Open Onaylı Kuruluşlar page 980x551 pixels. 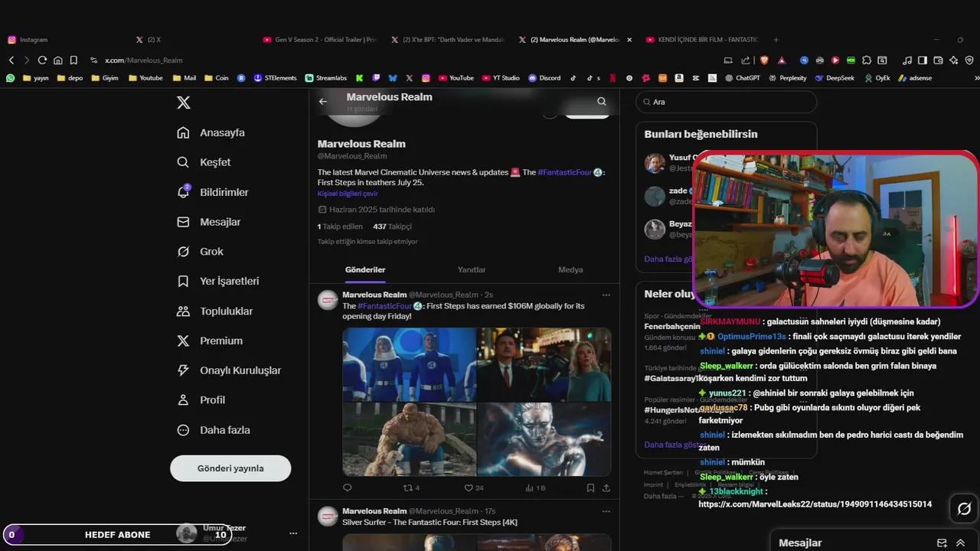(x=229, y=370)
